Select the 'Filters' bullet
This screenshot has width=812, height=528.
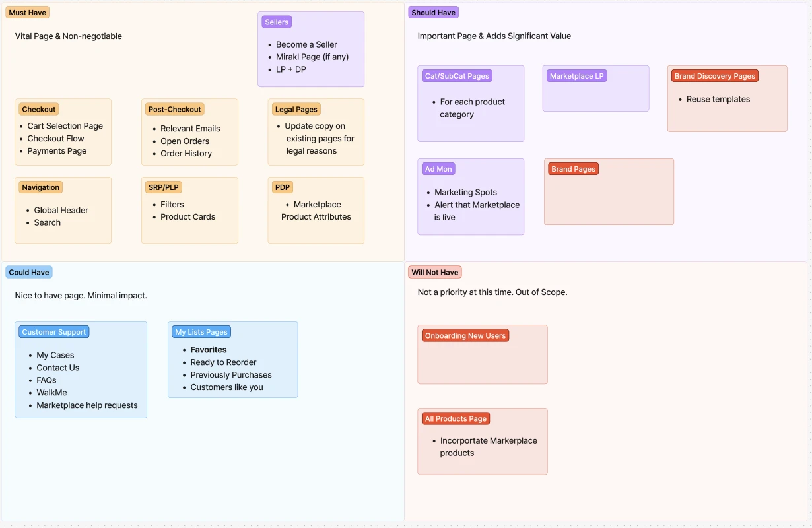pos(172,205)
